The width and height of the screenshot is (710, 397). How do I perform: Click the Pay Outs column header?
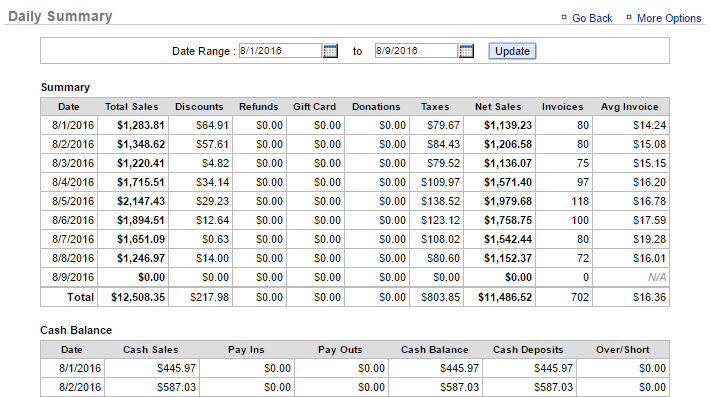pos(340,350)
